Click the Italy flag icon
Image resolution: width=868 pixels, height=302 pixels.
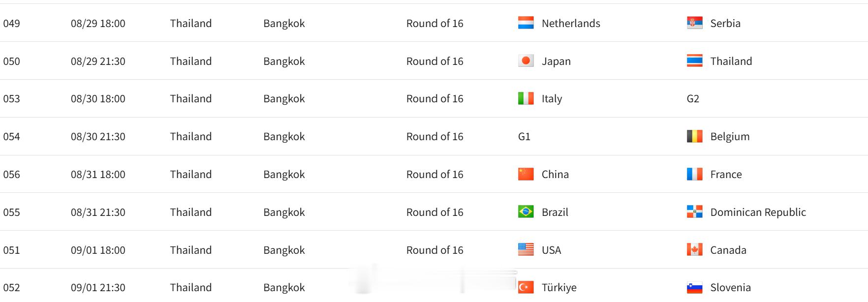[526, 98]
